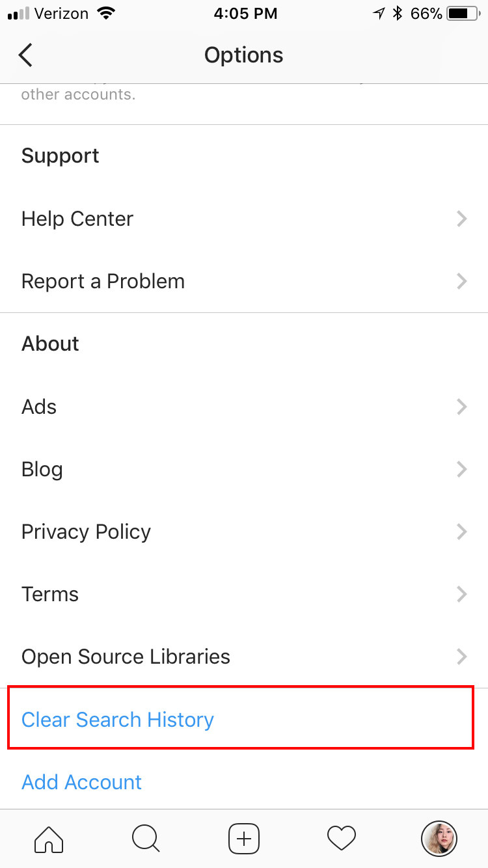Go to the Home feed tab
This screenshot has width=488, height=868.
coord(49,838)
